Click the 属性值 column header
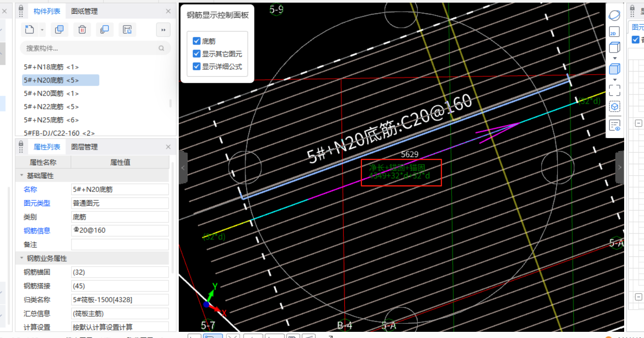 tap(120, 162)
